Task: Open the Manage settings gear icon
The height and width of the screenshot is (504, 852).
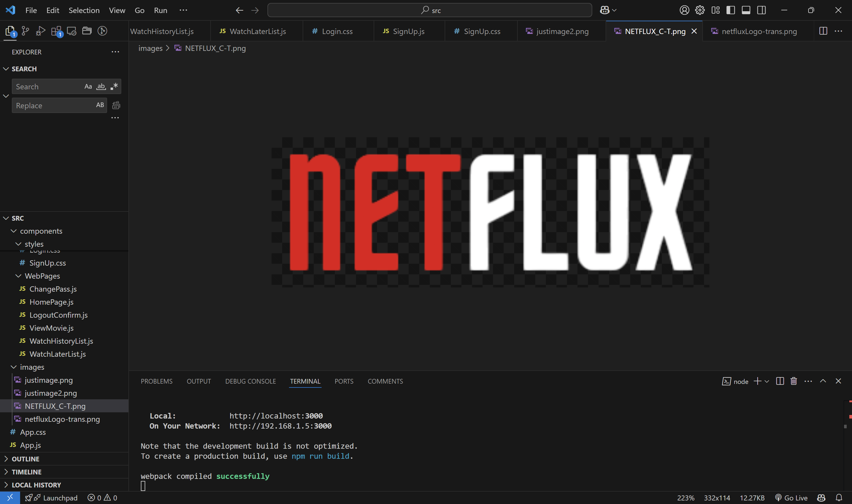Action: tap(700, 10)
